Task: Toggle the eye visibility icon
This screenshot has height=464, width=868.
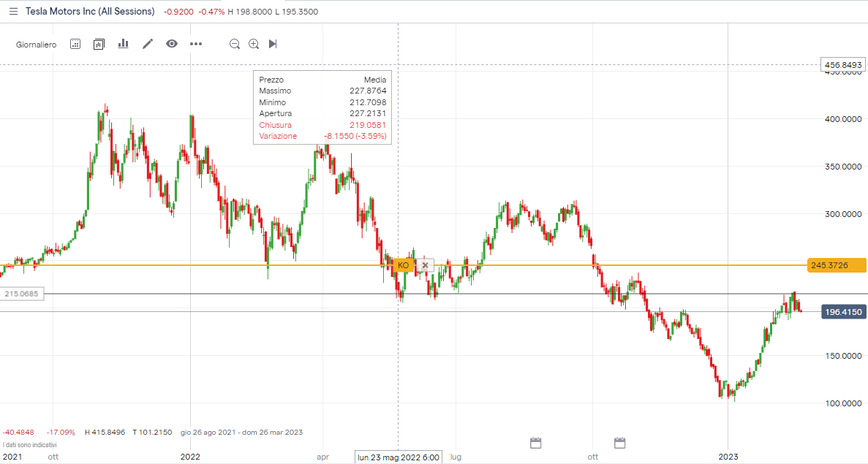Action: pyautogui.click(x=172, y=44)
